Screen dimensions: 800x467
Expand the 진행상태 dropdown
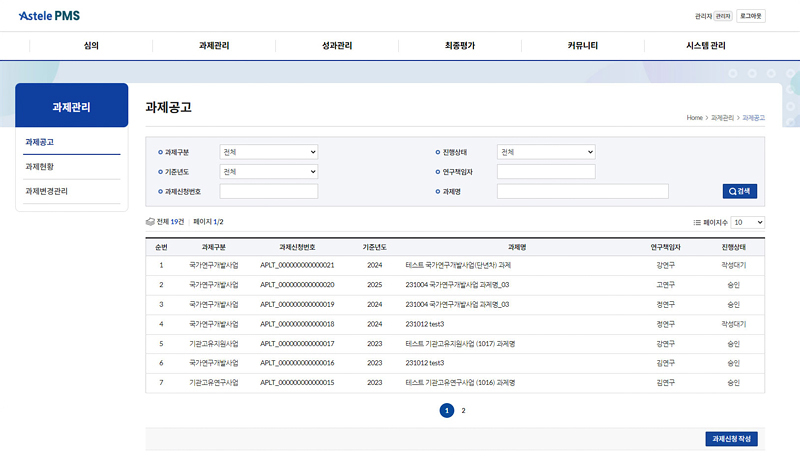click(x=545, y=152)
